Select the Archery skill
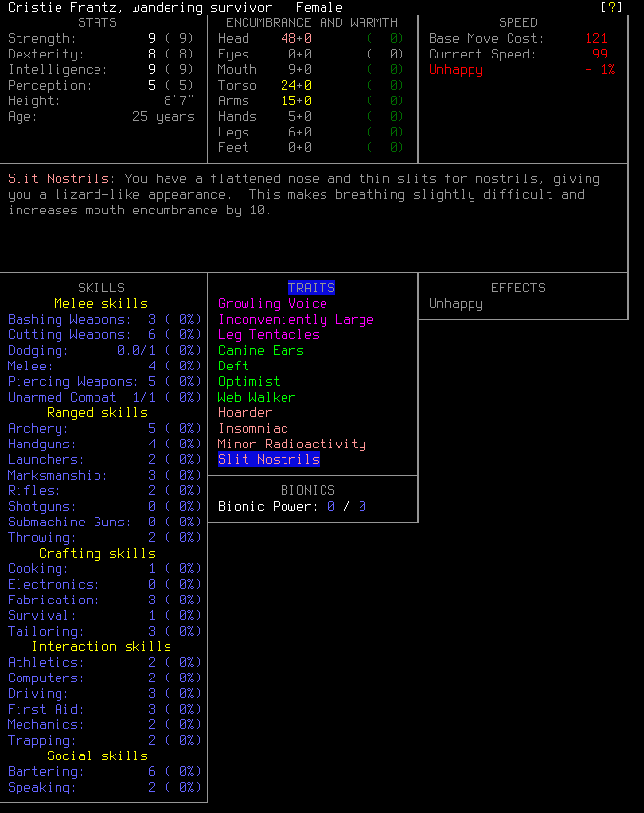 (x=104, y=428)
